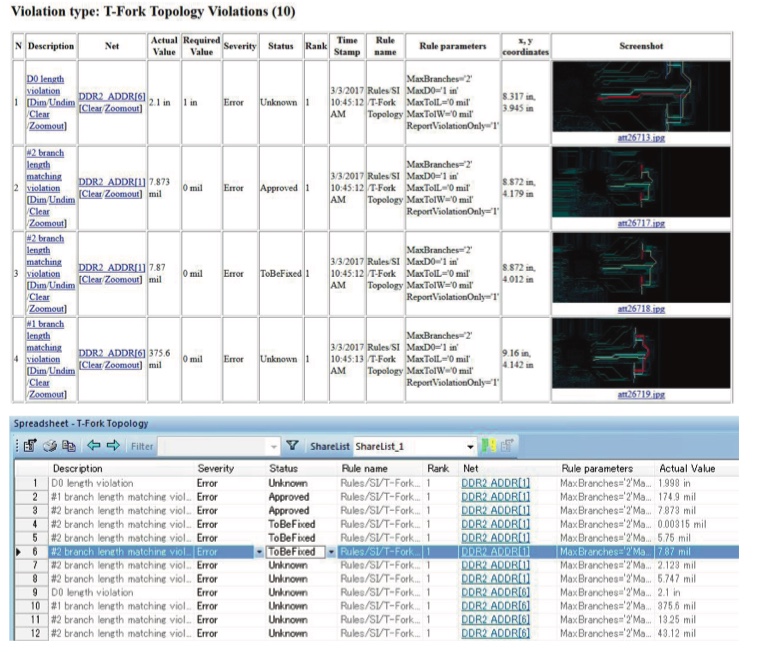Open Severity dropdown in selected row 6

click(x=259, y=552)
